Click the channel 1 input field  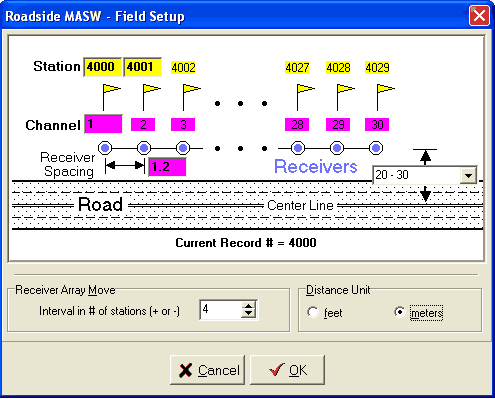pos(103,124)
